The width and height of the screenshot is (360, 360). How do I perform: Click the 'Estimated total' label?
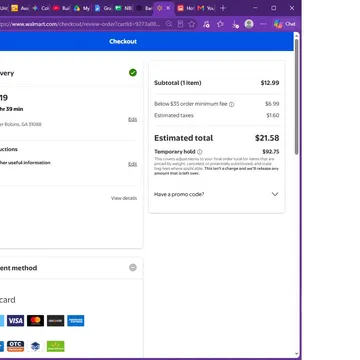tap(183, 138)
